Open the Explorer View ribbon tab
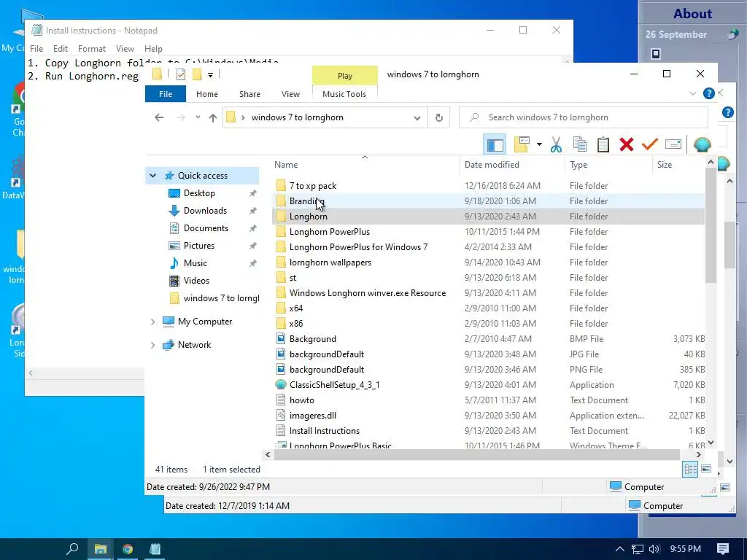 (x=290, y=94)
